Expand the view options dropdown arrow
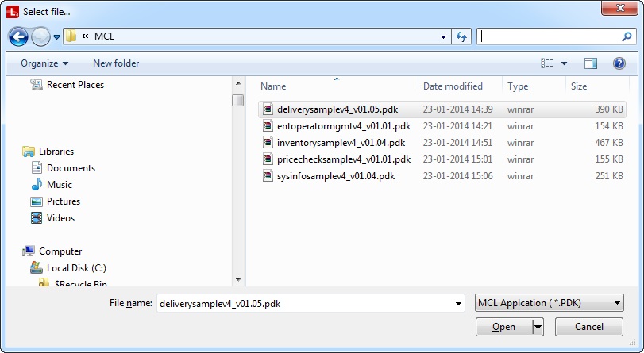The image size is (644, 353). coord(565,63)
